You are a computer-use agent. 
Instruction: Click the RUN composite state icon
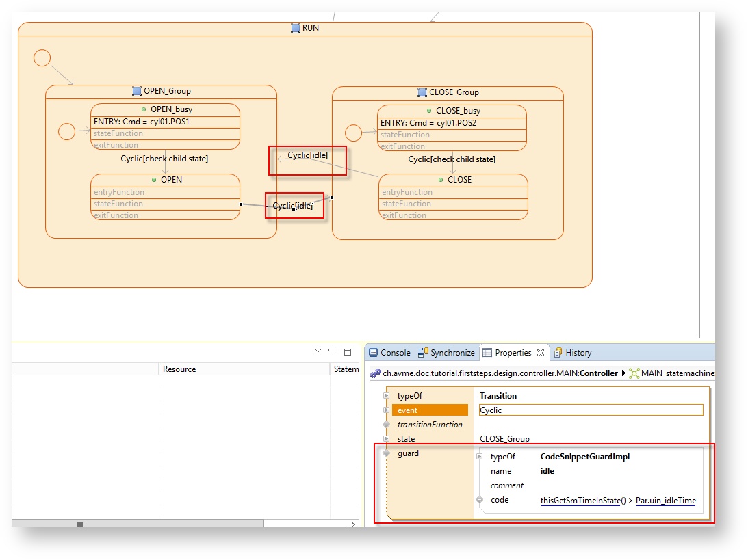295,28
